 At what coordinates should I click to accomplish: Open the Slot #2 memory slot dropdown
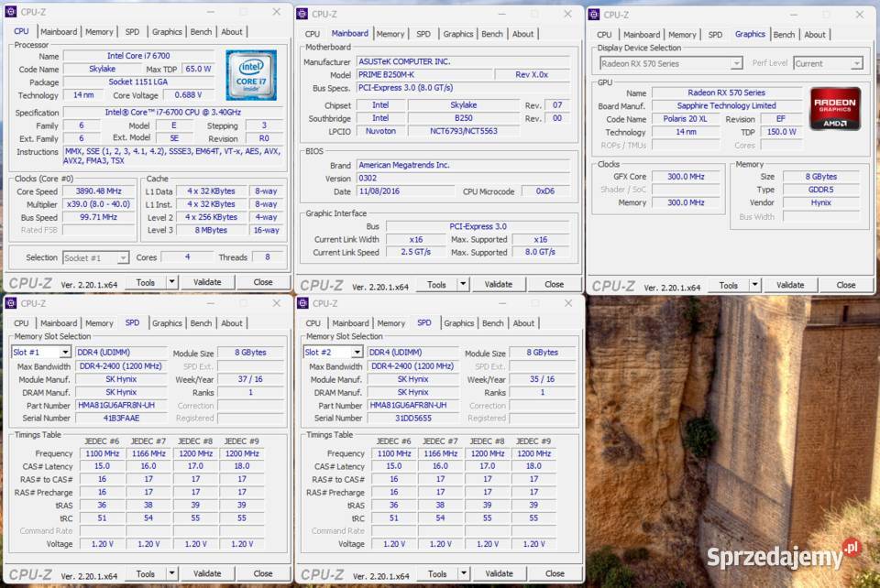pyautogui.click(x=357, y=352)
